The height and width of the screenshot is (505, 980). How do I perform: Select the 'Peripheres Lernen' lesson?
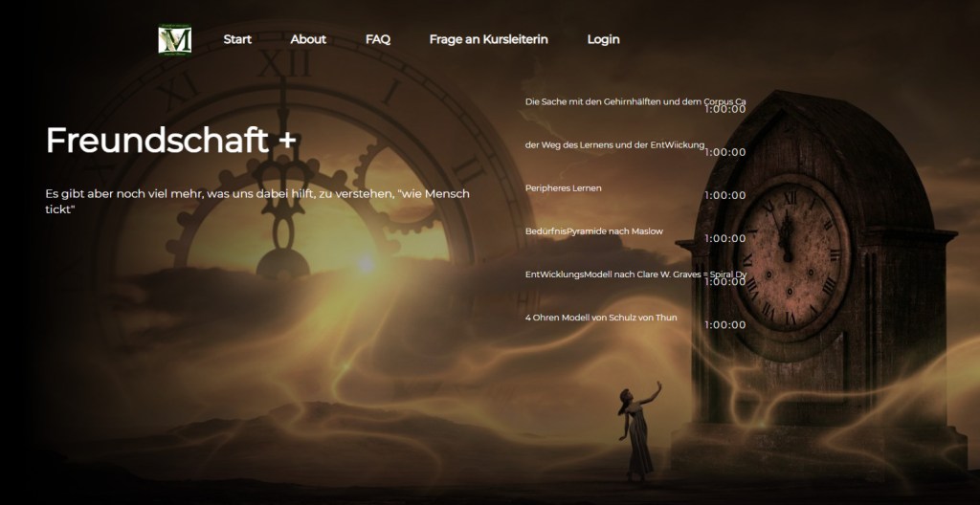coord(564,187)
